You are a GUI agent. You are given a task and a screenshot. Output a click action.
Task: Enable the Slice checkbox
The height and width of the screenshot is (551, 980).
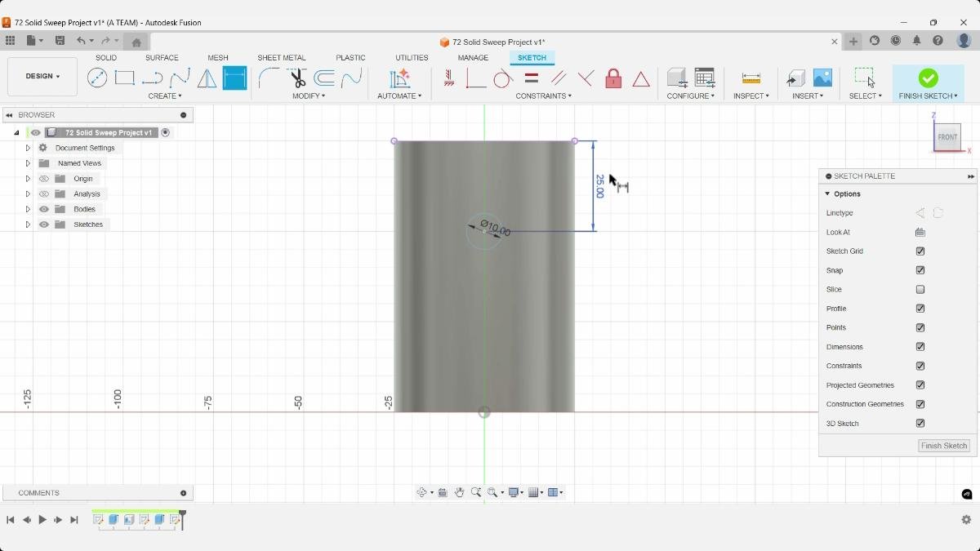920,290
